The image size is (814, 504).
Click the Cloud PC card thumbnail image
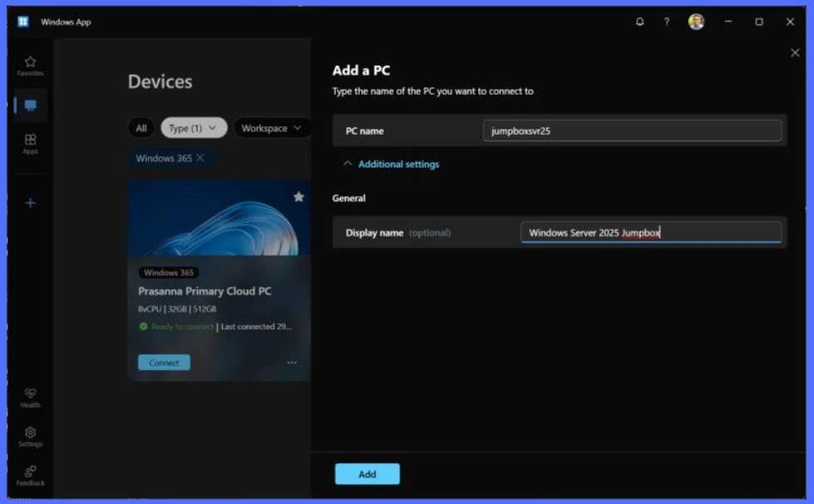click(219, 218)
